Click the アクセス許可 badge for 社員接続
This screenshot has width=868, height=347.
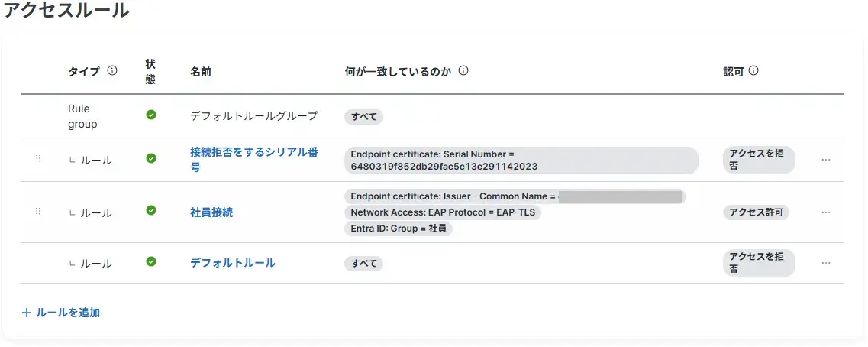tap(757, 212)
